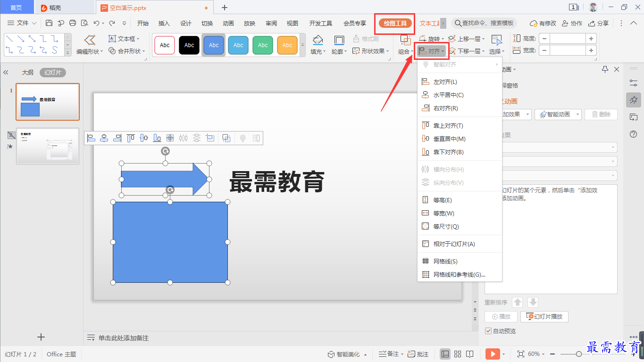Click the 分享 share button
Screen dimensions: 644x362
(x=598, y=23)
